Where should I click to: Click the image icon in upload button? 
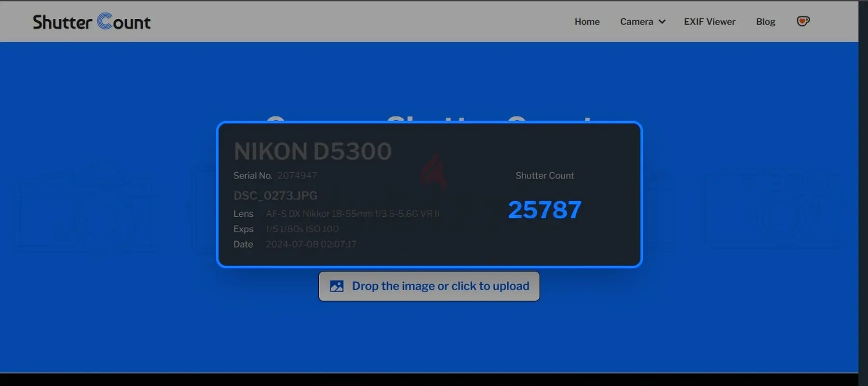pos(337,286)
